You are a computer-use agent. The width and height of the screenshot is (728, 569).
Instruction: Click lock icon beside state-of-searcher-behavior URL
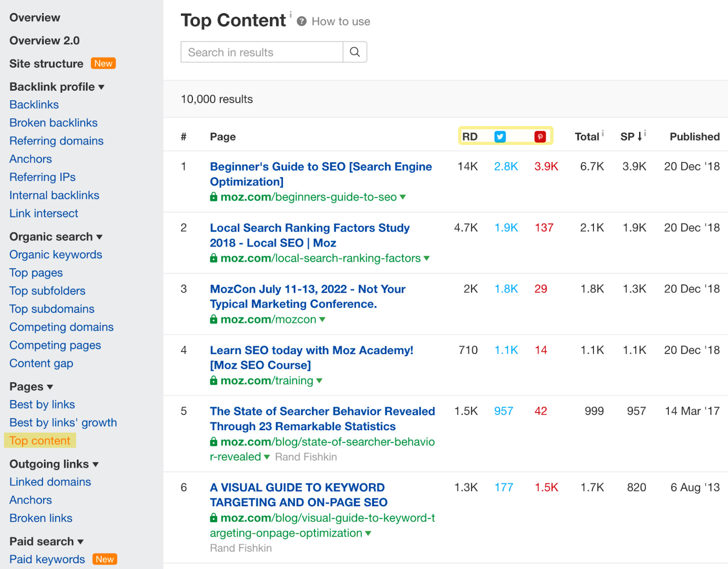pyautogui.click(x=213, y=442)
